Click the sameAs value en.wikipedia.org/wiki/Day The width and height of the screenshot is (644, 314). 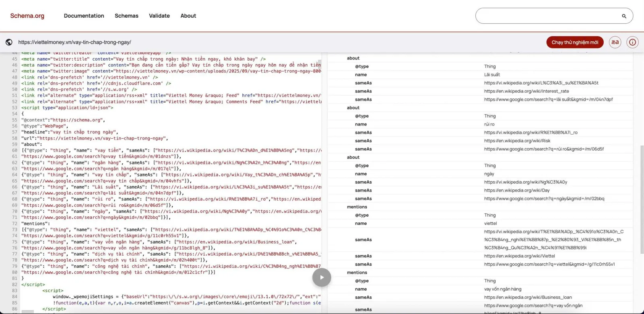(x=517, y=191)
